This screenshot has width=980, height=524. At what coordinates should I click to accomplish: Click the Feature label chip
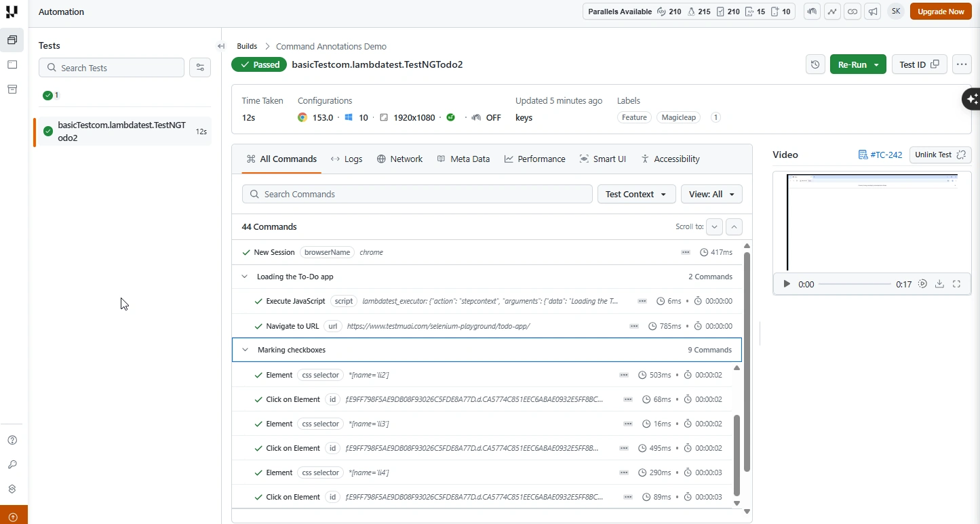pos(634,117)
